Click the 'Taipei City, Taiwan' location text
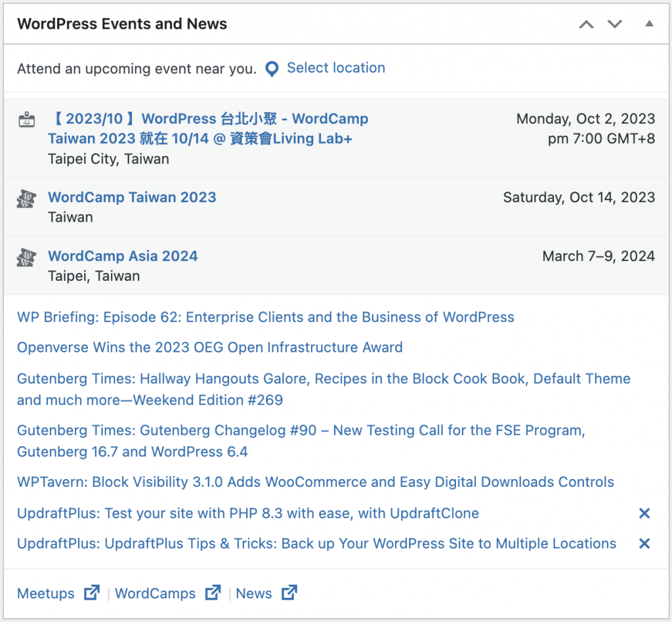Screen dimensions: 672x622 pos(108,159)
